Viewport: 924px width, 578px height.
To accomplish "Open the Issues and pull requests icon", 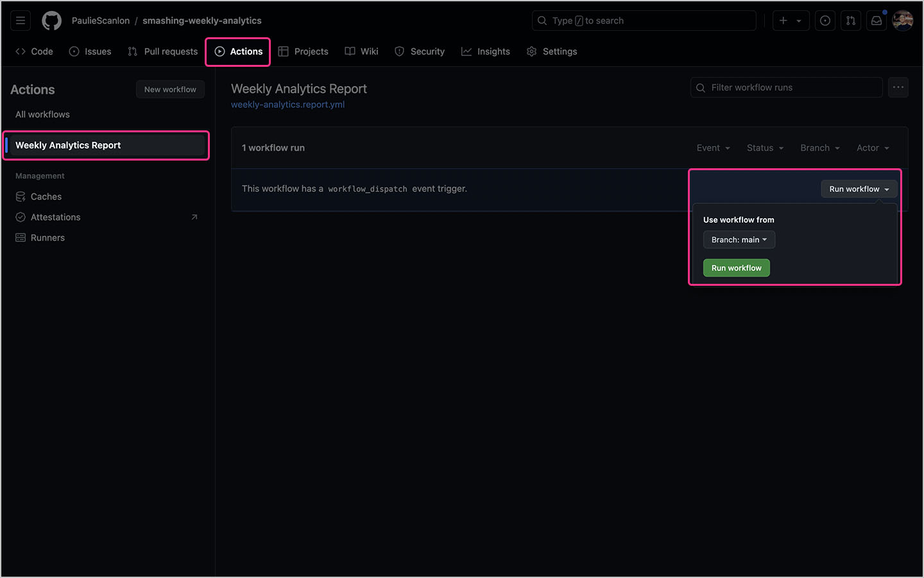I will pos(851,20).
